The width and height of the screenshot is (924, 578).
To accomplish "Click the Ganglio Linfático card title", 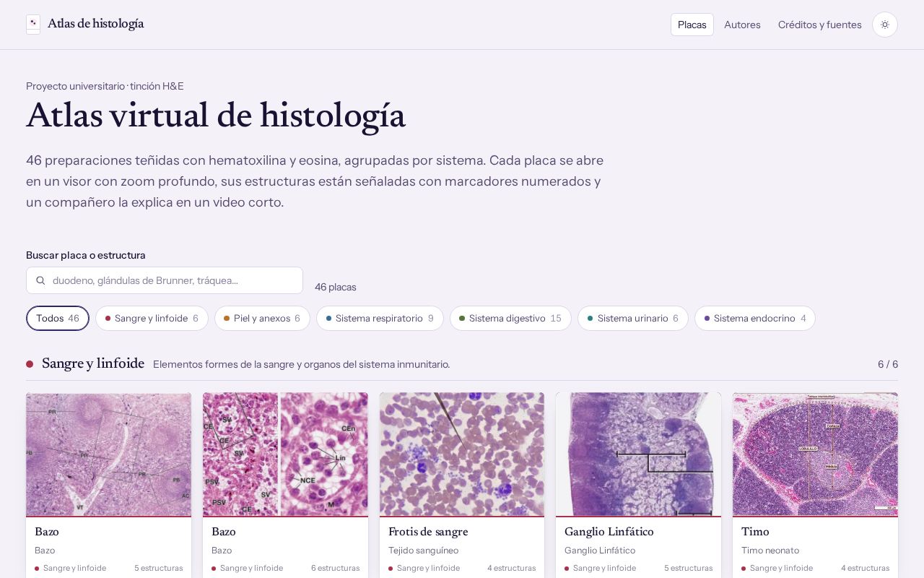I will [x=609, y=532].
